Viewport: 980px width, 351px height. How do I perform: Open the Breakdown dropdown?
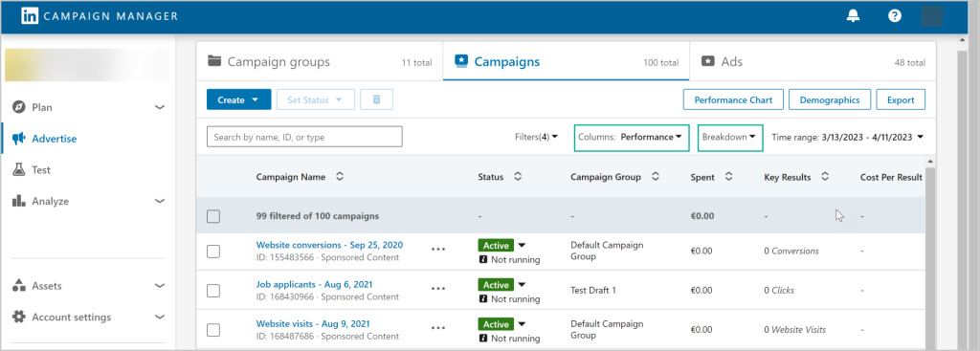pos(730,137)
